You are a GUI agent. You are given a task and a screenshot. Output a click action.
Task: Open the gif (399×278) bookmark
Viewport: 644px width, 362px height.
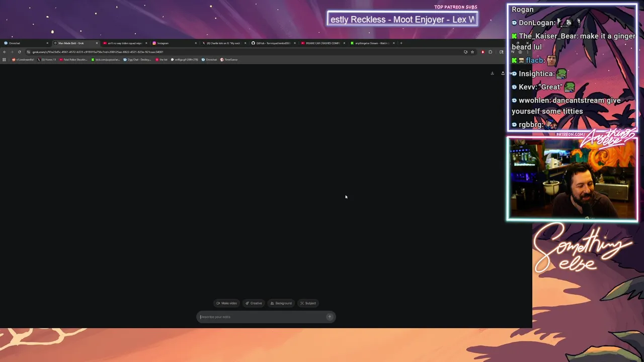(185, 60)
